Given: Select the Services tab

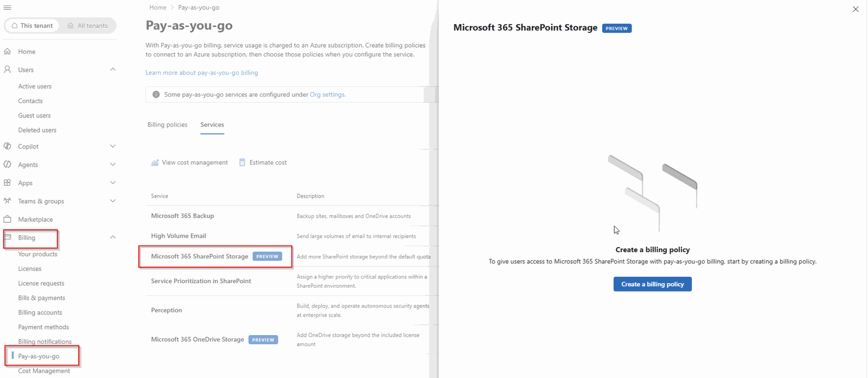Looking at the screenshot, I should (212, 125).
